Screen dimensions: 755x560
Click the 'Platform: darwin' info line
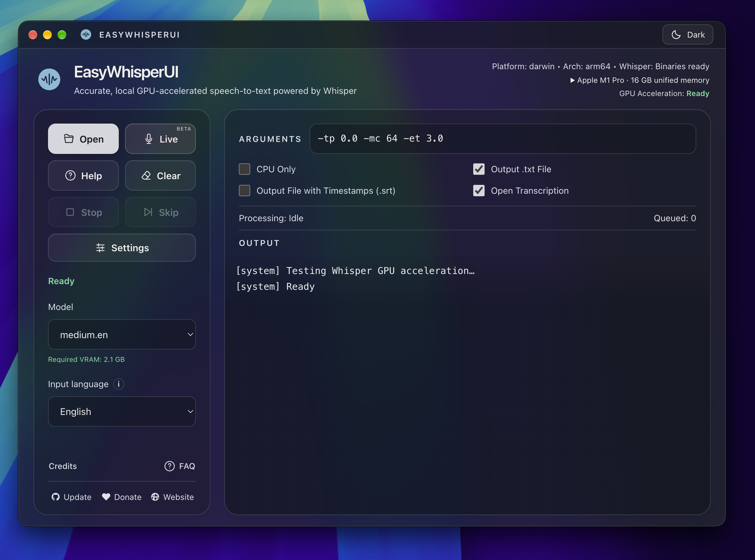(x=523, y=66)
